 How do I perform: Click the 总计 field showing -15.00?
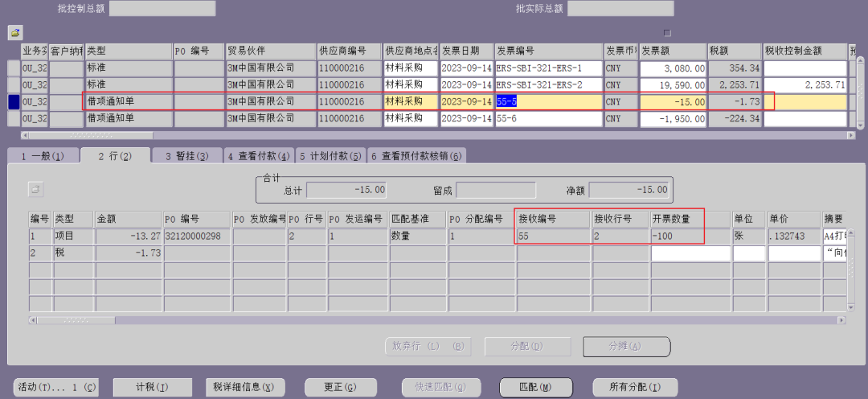[346, 191]
